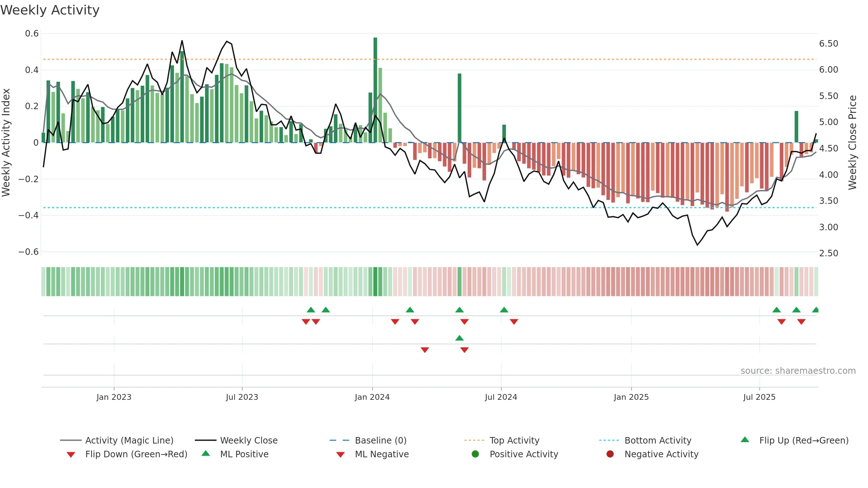Click the Jan 2025 x-axis label

pos(631,397)
